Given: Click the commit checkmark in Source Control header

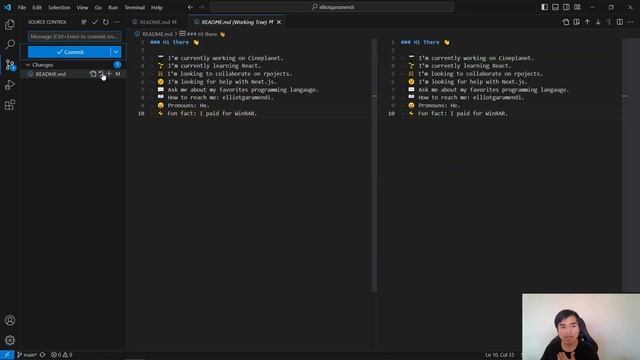Looking at the screenshot, I should 95,22.
